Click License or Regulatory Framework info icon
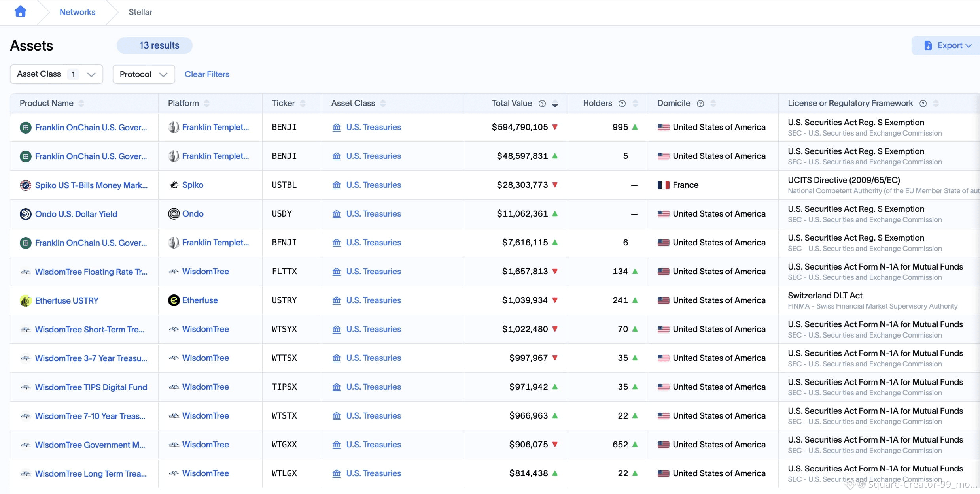Image resolution: width=980 pixels, height=494 pixels. click(923, 104)
